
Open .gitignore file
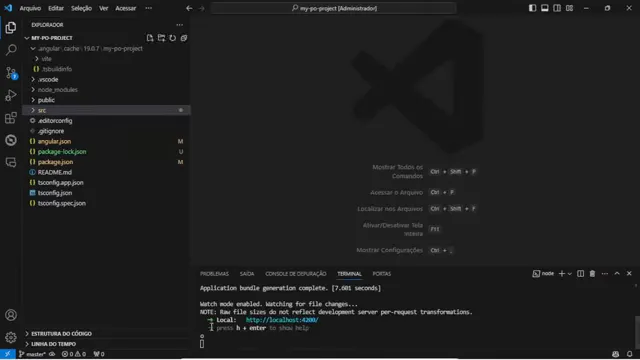tap(106, 131)
